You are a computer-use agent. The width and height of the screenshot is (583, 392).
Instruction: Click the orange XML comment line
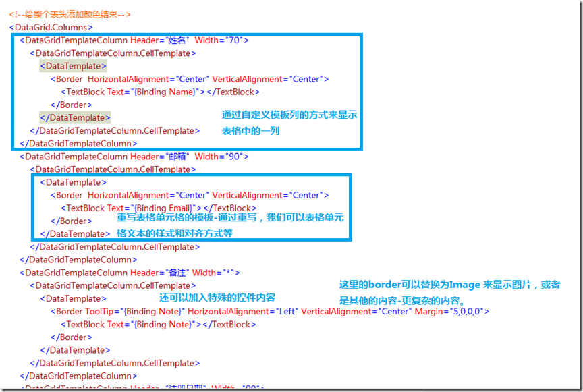click(x=70, y=14)
